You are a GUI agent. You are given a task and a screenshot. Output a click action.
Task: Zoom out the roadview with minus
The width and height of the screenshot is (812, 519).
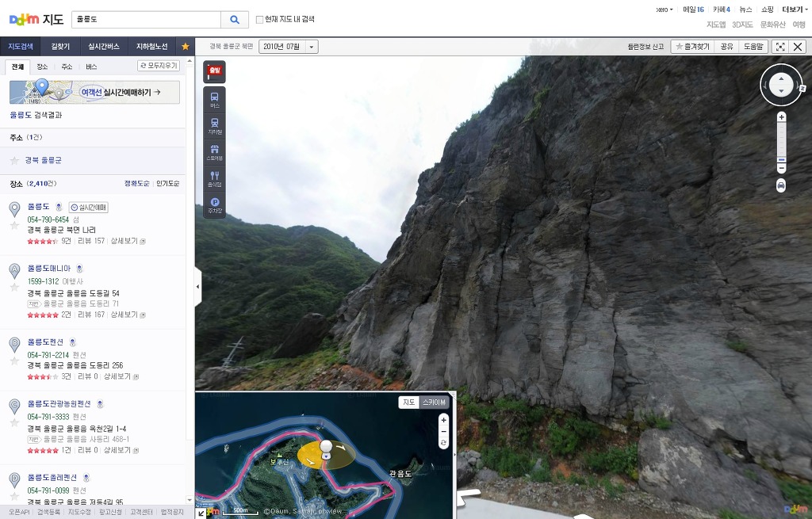tap(781, 169)
